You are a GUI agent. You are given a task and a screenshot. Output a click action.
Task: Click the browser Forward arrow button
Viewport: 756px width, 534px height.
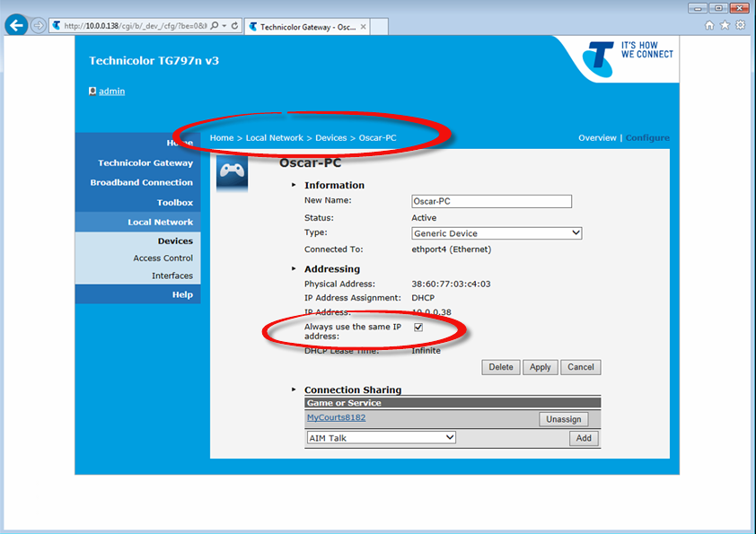[x=38, y=25]
